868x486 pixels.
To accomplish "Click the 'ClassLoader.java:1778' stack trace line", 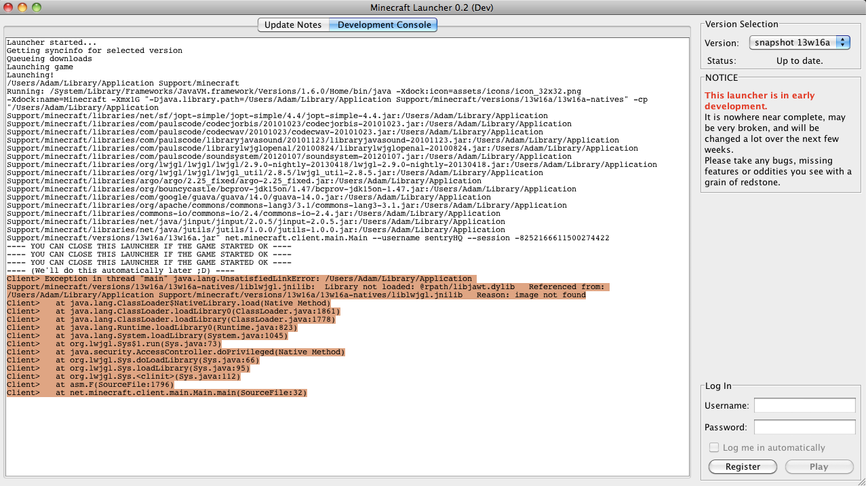I will click(171, 319).
